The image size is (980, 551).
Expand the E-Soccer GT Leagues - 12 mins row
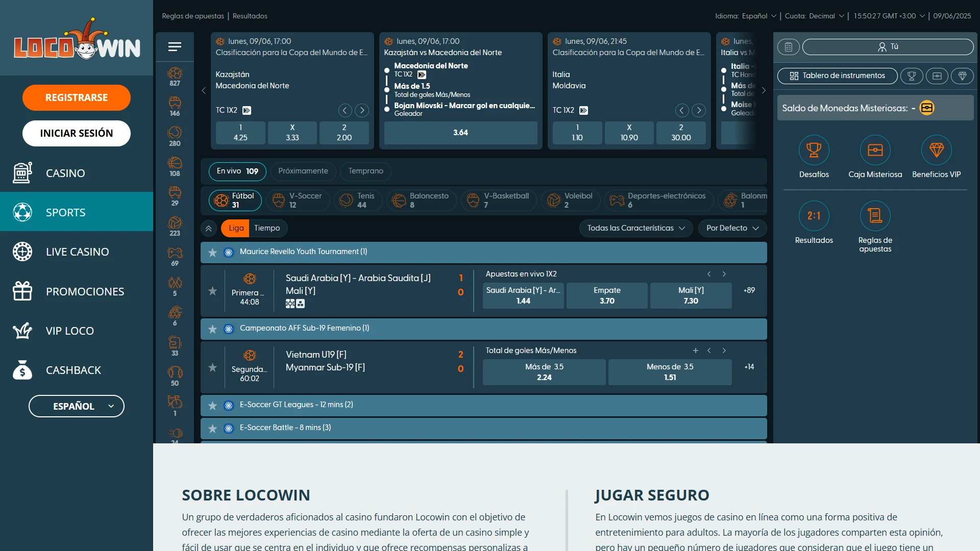tap(484, 405)
